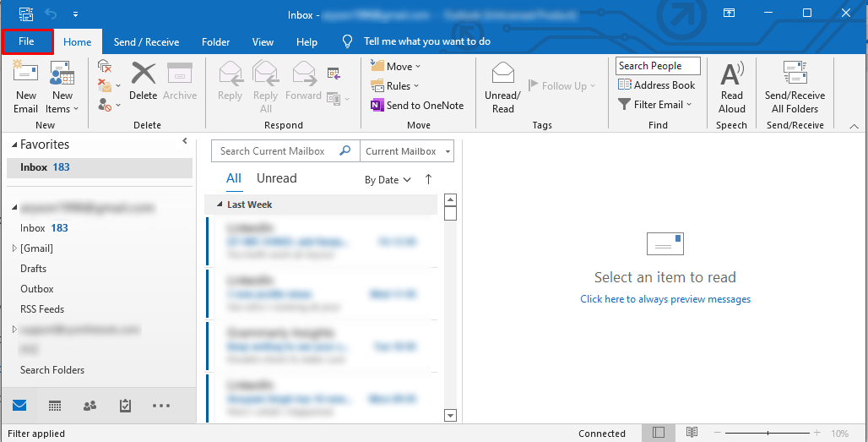Collapse the Last Week group
Image resolution: width=868 pixels, height=442 pixels.
click(x=220, y=205)
